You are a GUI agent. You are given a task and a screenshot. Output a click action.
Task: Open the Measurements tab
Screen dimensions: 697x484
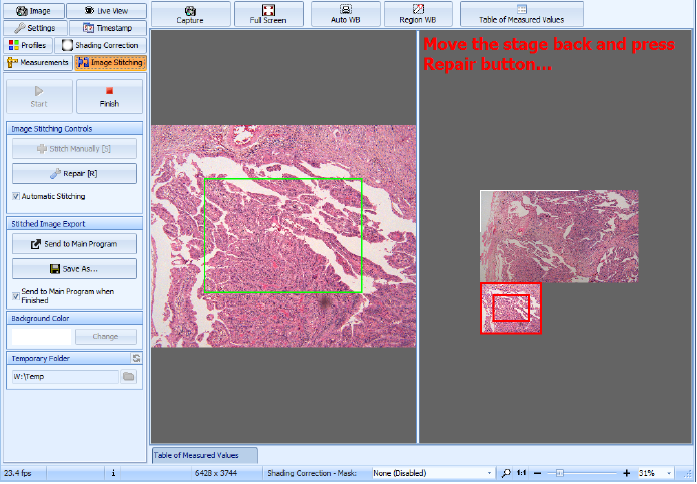39,63
